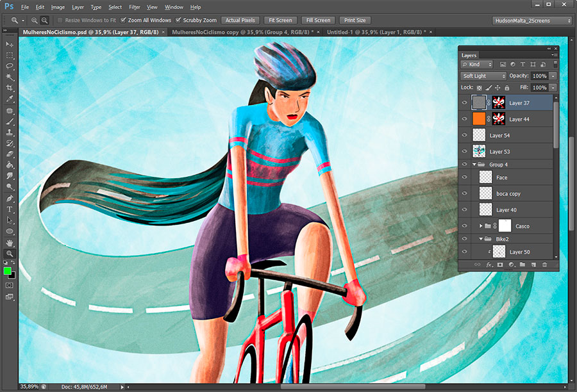This screenshot has height=392, width=577.
Task: Select the Patch healing tool
Action: (x=10, y=111)
